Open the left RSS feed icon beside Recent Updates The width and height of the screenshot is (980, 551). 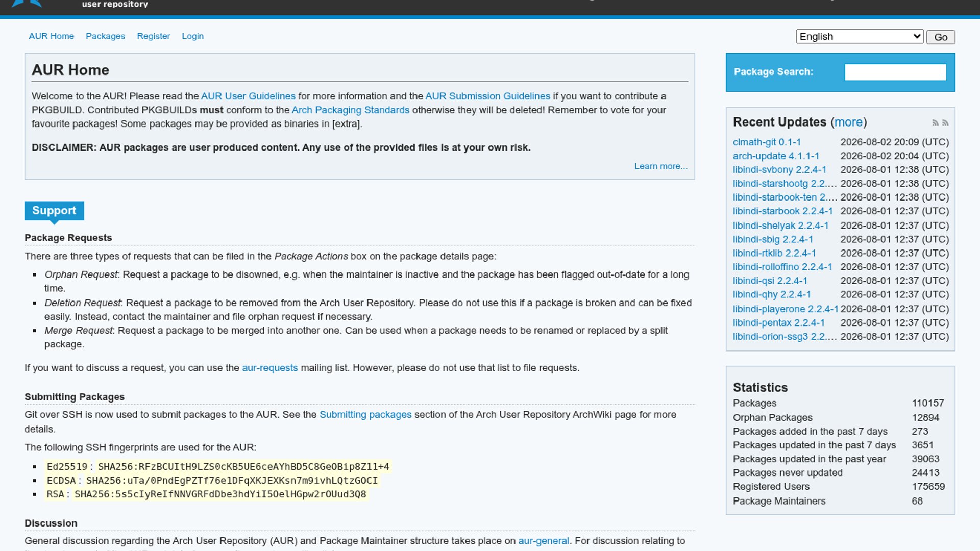(x=935, y=122)
